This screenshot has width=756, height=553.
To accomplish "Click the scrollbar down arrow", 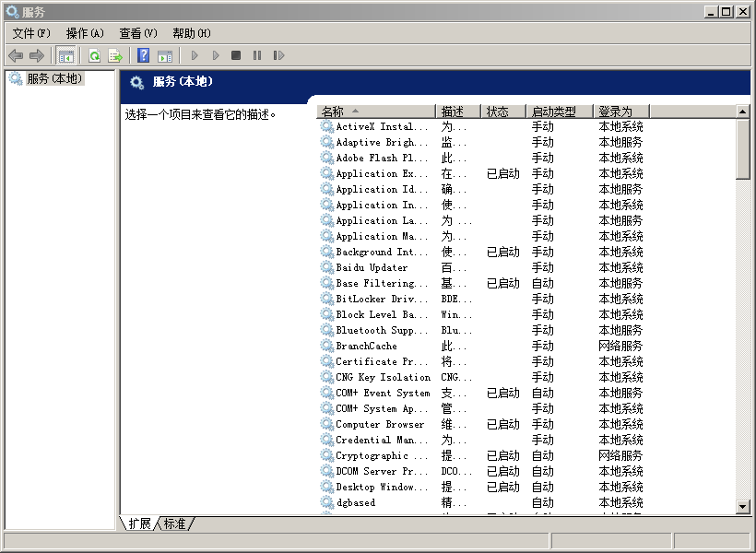I will click(x=743, y=506).
